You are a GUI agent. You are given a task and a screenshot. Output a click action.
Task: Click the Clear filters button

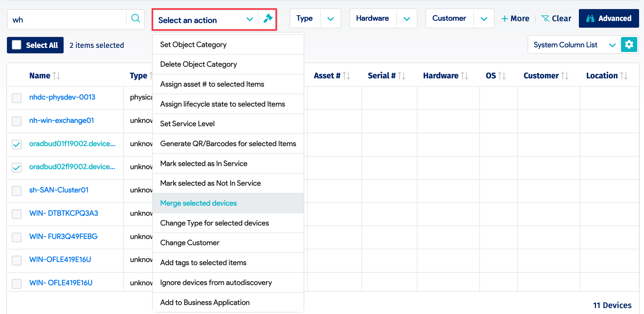point(556,18)
